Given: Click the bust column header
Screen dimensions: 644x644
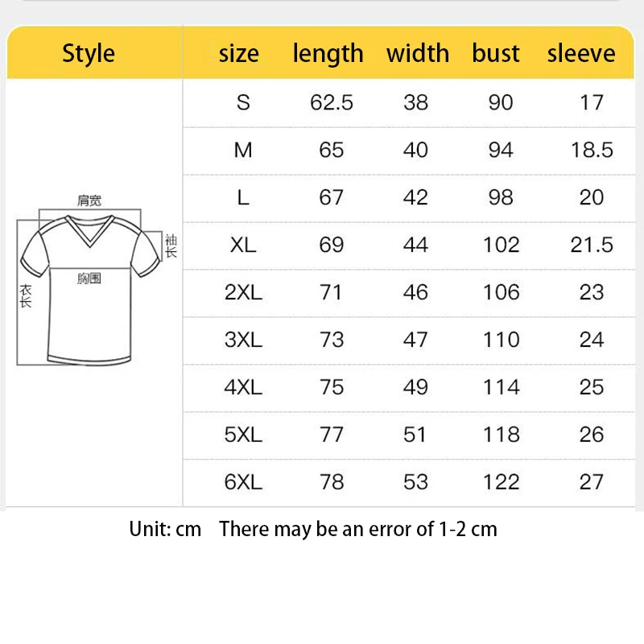Looking at the screenshot, I should pyautogui.click(x=496, y=54).
